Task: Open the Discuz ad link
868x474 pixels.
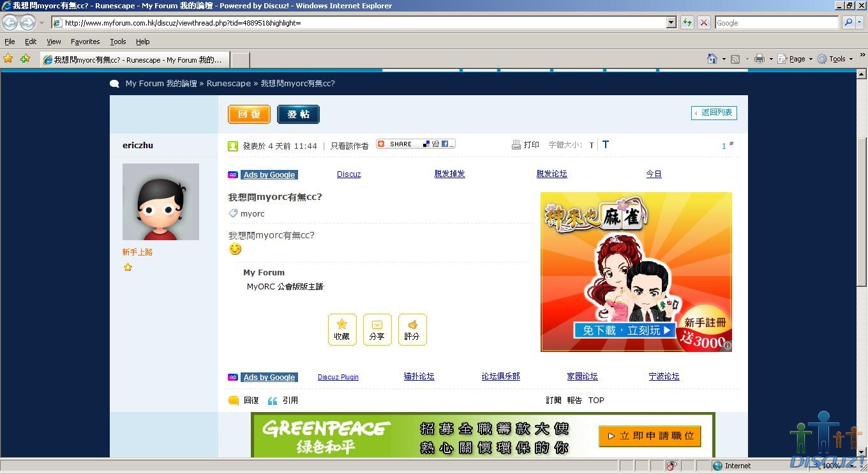Action: 349,174
